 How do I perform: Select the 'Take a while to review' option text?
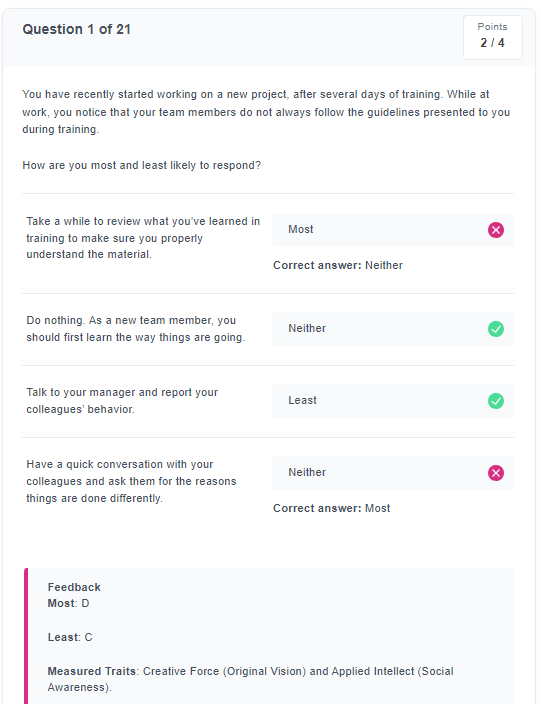tap(143, 238)
